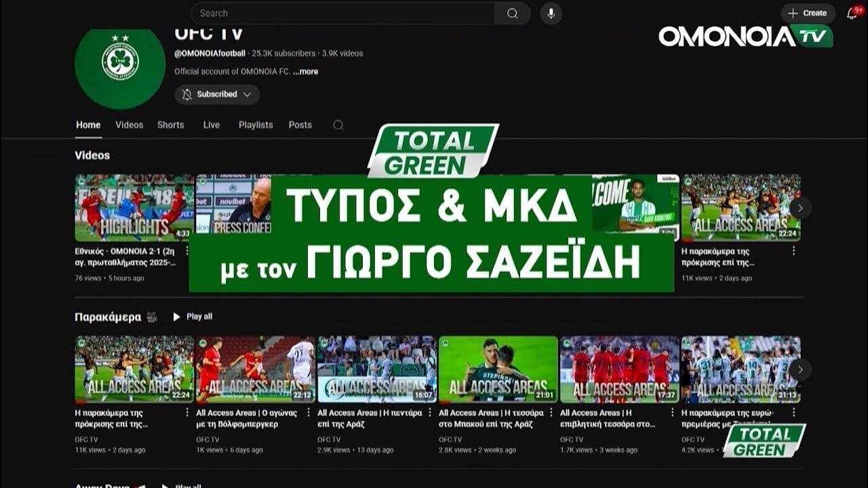This screenshot has height=488, width=868.
Task: Open options menu for Μπακού video
Action: pyautogui.click(x=551, y=413)
